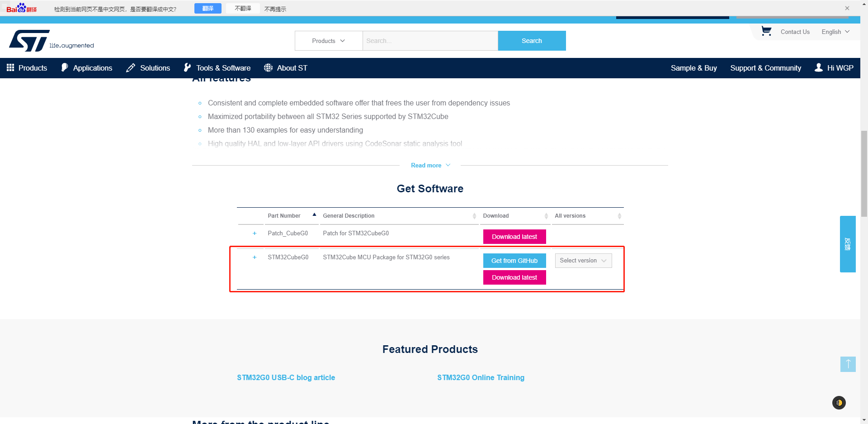
Task: Click Download latest for STM32CubeG0
Action: 514,277
